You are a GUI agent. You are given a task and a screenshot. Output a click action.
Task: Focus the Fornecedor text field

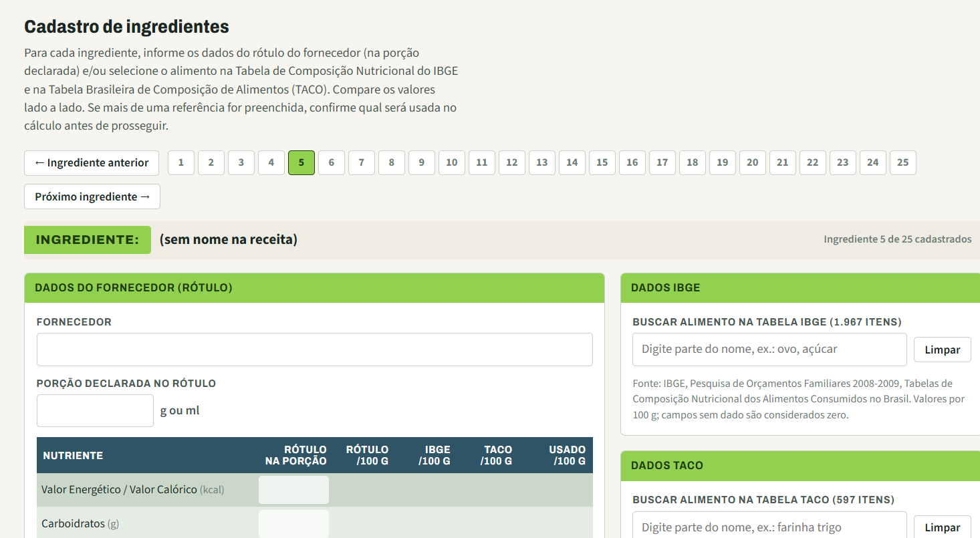point(315,350)
